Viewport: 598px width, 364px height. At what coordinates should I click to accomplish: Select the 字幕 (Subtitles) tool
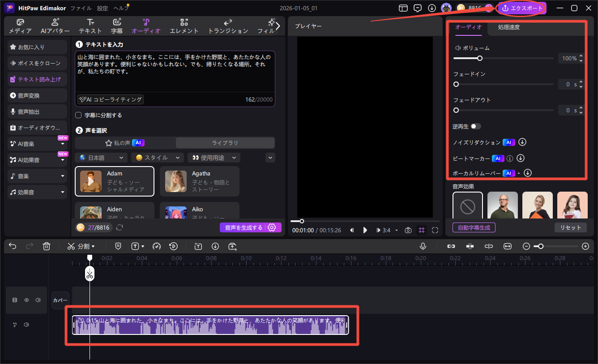point(117,26)
